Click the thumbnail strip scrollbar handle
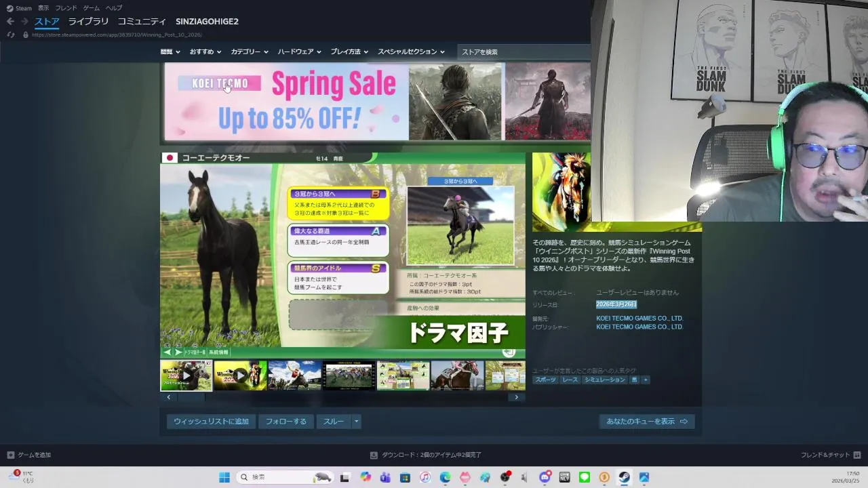Viewport: 868px width, 488px height. [191, 397]
